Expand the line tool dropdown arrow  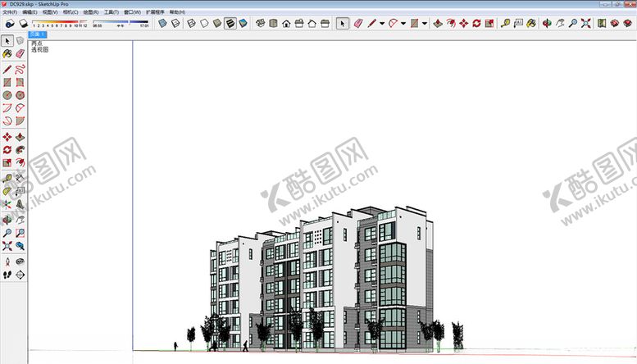pyautogui.click(x=381, y=24)
